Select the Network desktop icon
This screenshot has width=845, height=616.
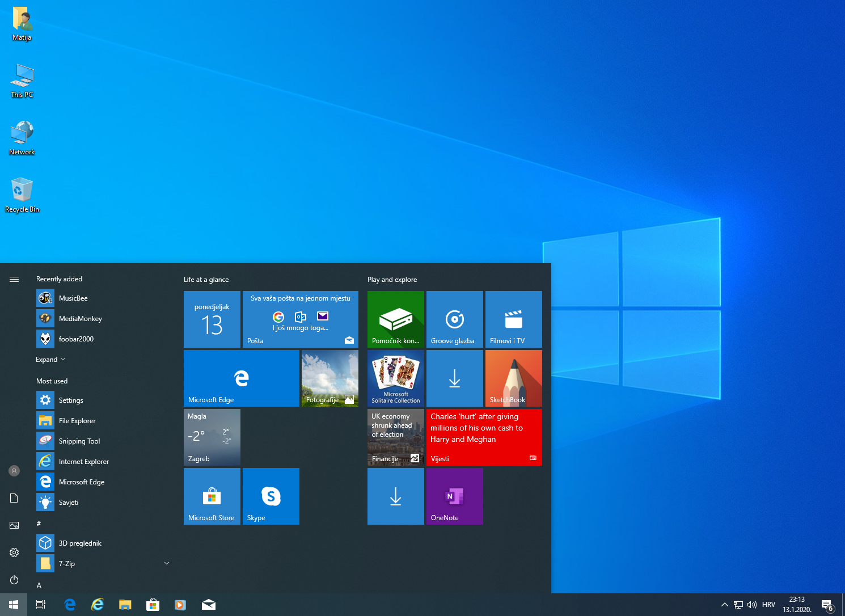22,138
